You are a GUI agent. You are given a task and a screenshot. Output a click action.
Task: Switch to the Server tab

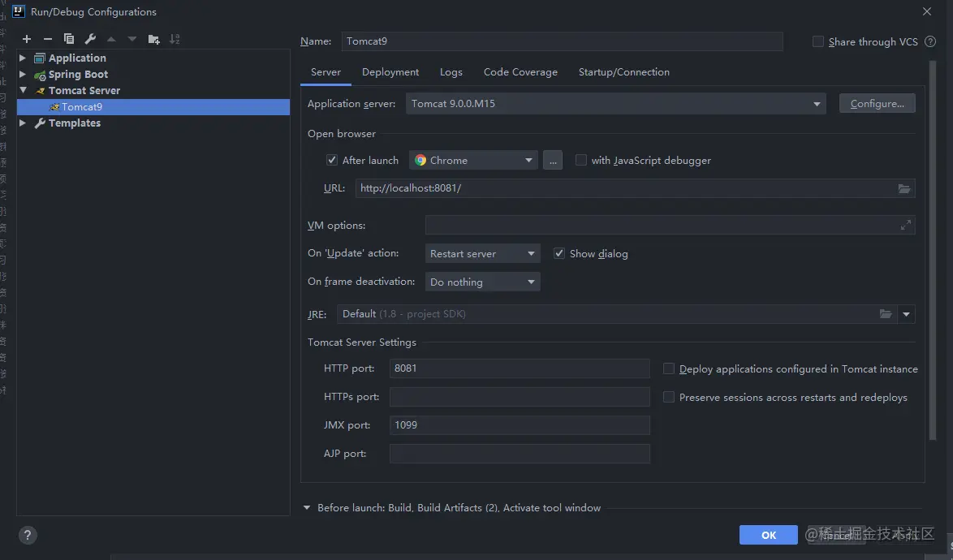tap(326, 72)
